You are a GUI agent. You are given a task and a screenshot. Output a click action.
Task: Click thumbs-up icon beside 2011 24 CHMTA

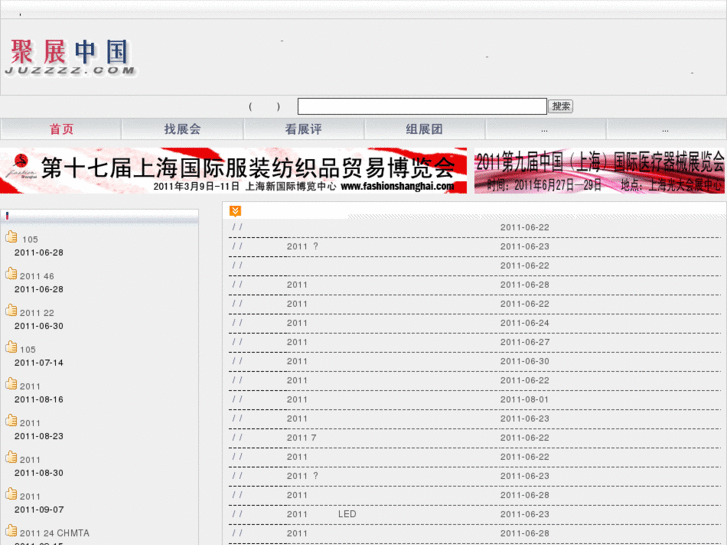(12, 530)
